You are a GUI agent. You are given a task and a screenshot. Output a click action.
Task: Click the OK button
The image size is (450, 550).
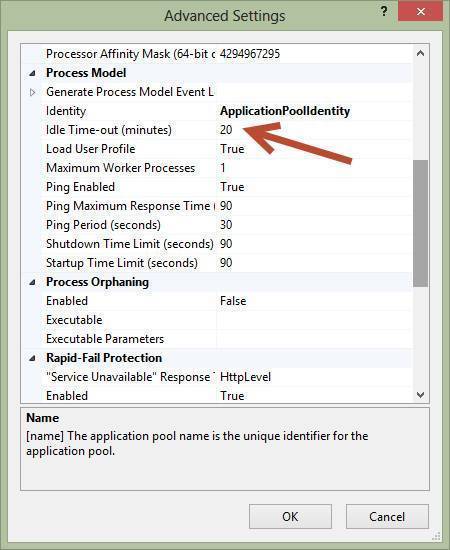click(x=290, y=516)
